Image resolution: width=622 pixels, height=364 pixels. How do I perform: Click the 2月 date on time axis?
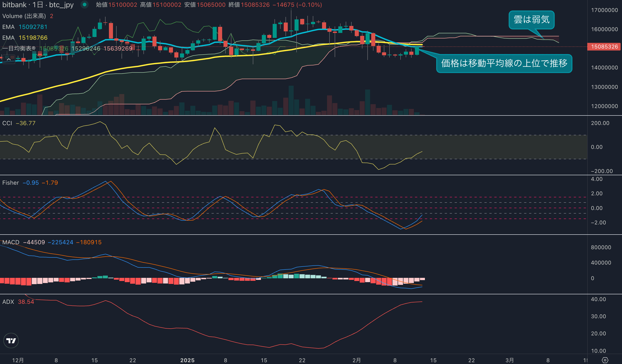coord(357,360)
